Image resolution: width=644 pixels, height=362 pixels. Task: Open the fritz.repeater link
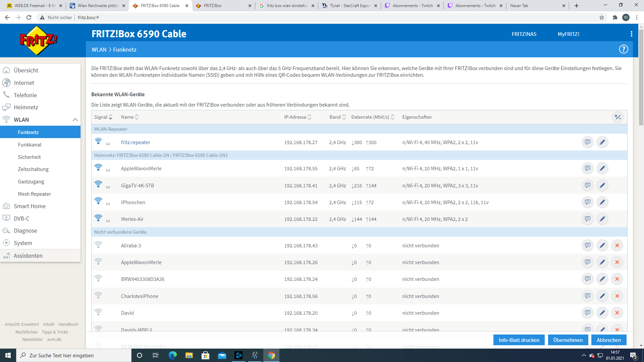pyautogui.click(x=136, y=142)
